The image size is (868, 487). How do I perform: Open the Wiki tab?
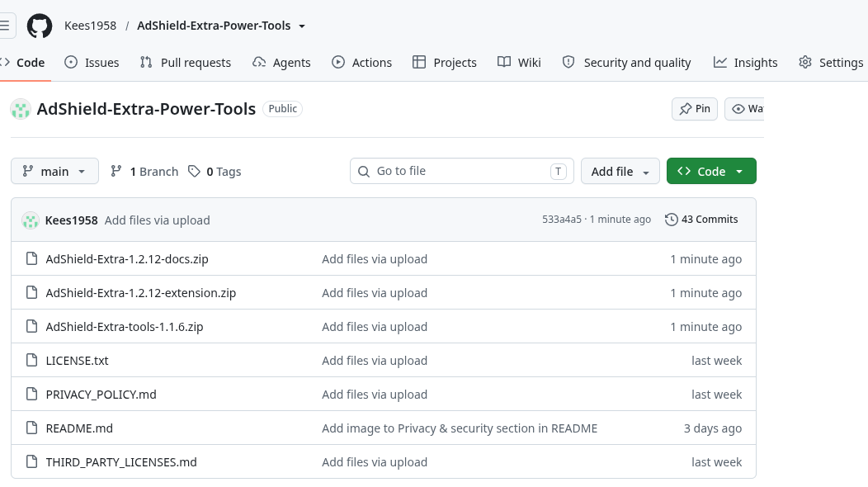click(x=519, y=63)
